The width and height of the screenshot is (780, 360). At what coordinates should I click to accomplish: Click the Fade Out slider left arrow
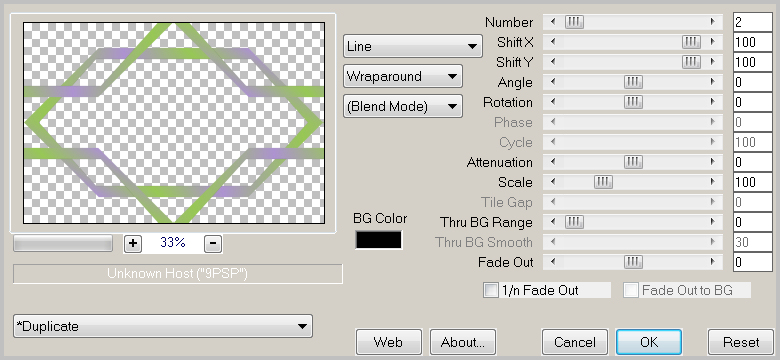[x=553, y=262]
